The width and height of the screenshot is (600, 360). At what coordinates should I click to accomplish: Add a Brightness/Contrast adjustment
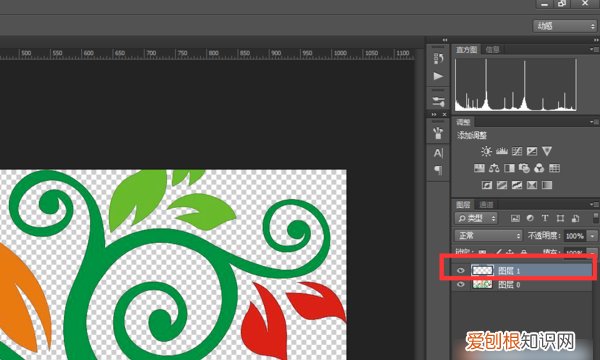486,151
